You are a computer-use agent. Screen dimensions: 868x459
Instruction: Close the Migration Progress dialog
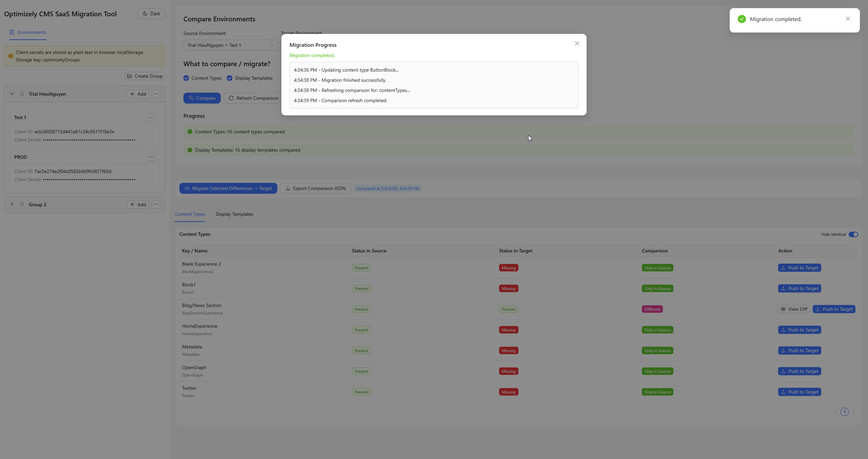577,43
